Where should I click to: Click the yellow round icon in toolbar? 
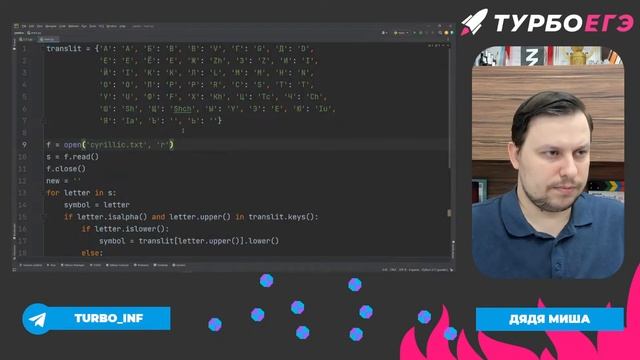pyautogui.click(x=446, y=33)
